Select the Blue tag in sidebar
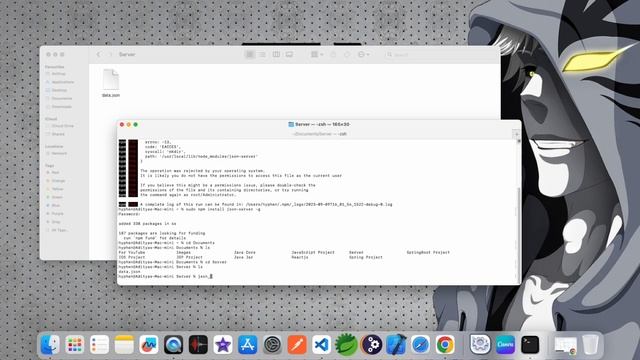 (53, 205)
